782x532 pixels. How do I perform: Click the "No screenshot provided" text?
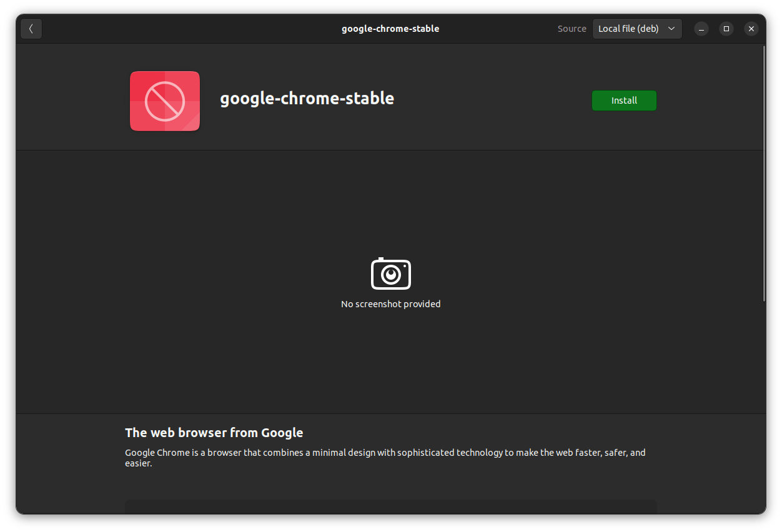pyautogui.click(x=390, y=304)
